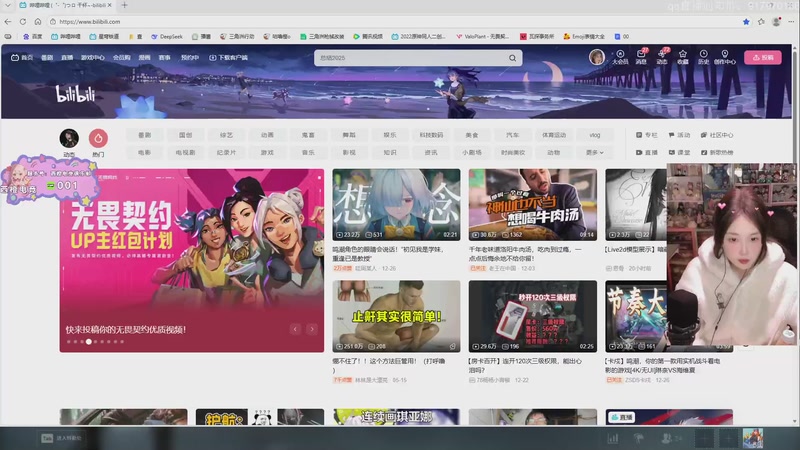
Task: Open 大会员 membership icon
Action: pyautogui.click(x=620, y=57)
